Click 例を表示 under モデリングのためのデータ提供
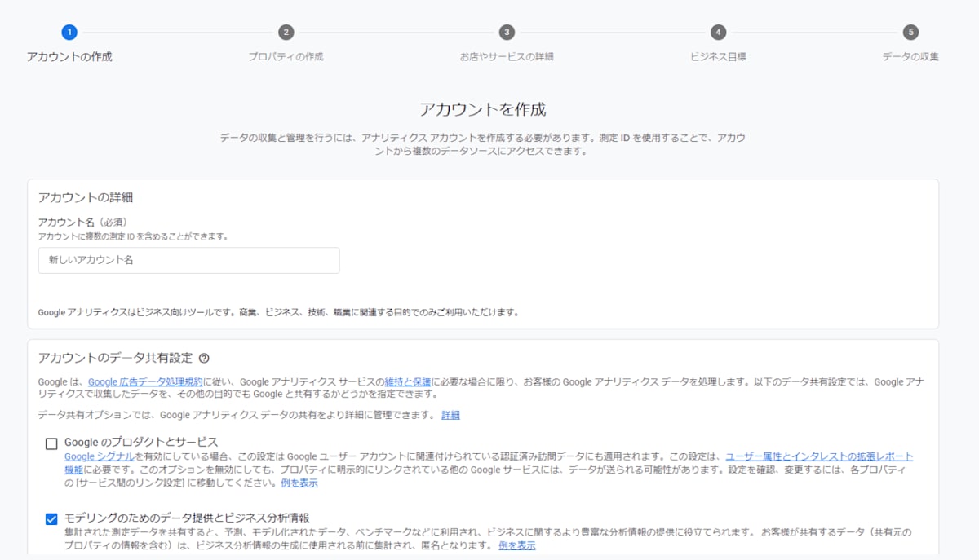The image size is (979, 560). (517, 545)
